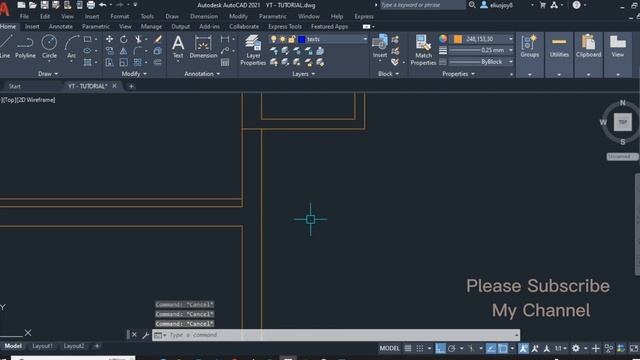The image size is (640, 360).
Task: Select the Polyline tool
Action: [x=25, y=47]
